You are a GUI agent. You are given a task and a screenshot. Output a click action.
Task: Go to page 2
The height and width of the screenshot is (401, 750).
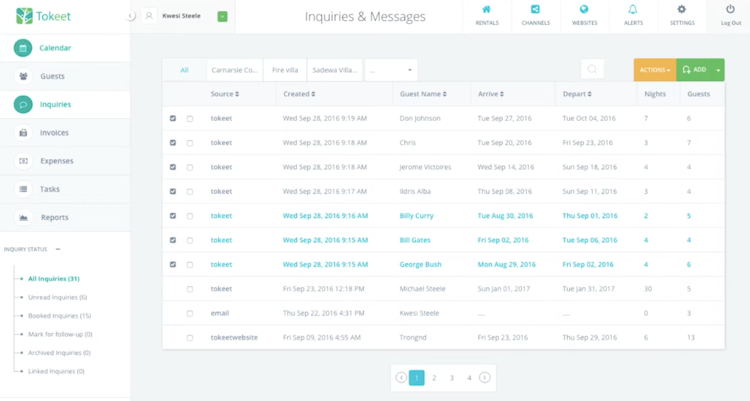(x=434, y=378)
